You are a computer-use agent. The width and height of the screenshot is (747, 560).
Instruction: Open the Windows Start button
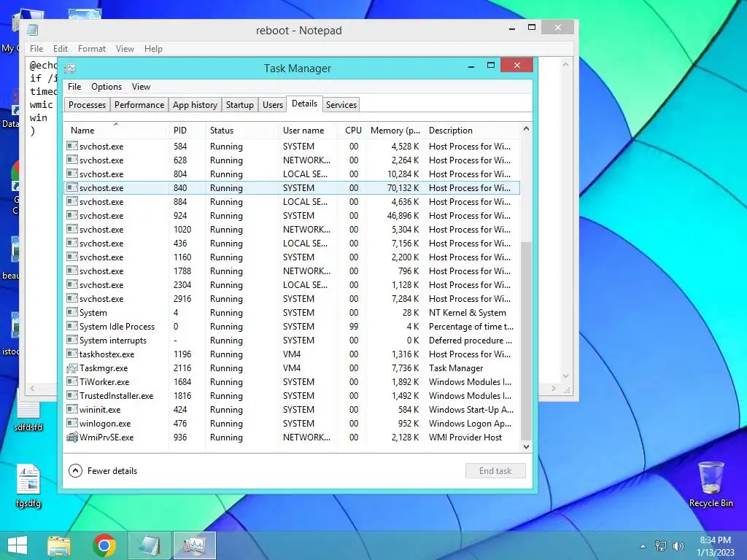coord(18,545)
